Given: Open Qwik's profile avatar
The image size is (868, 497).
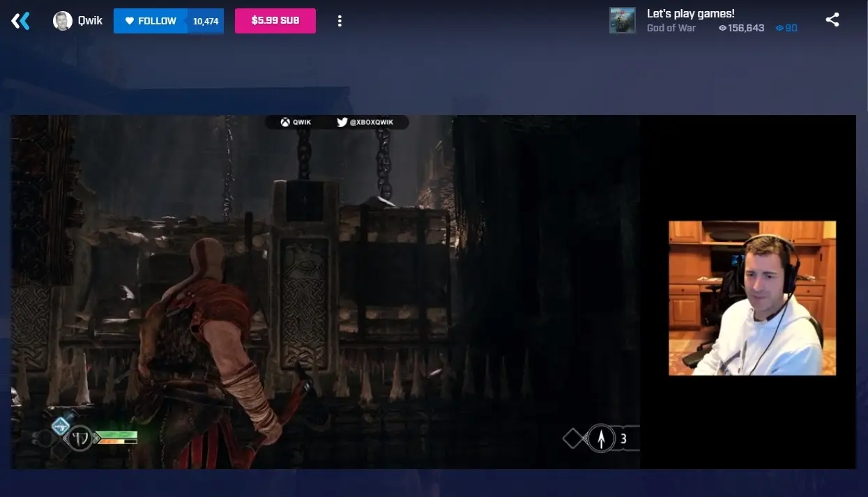Looking at the screenshot, I should click(63, 21).
